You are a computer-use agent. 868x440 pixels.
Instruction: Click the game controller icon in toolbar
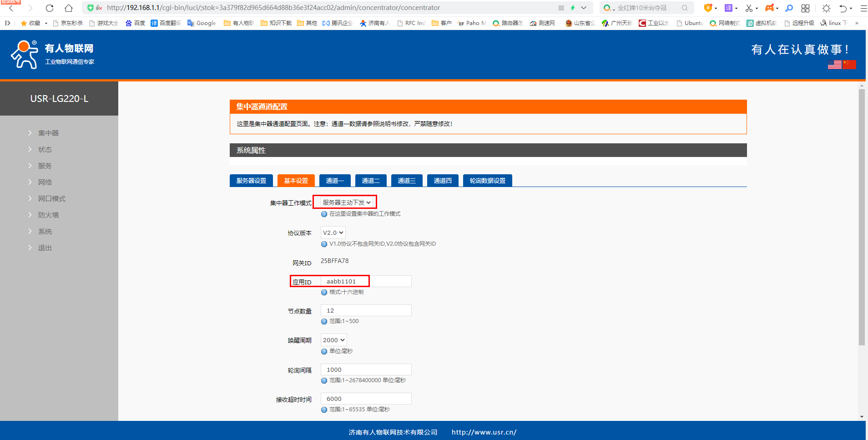click(769, 8)
